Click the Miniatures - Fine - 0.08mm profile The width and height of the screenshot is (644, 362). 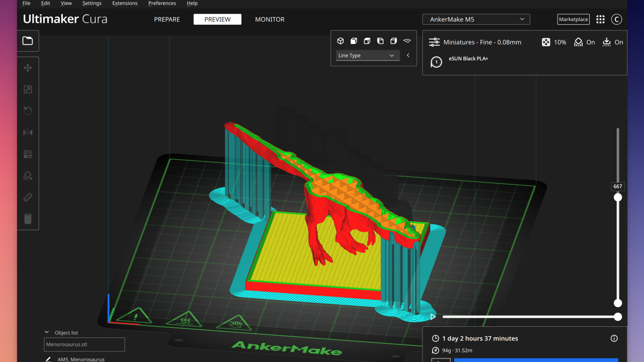tap(482, 42)
